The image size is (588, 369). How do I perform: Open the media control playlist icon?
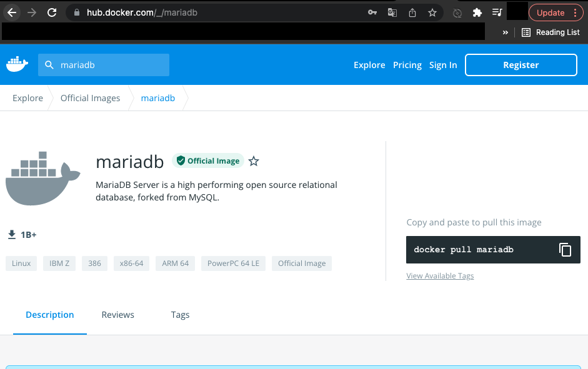[x=497, y=12]
